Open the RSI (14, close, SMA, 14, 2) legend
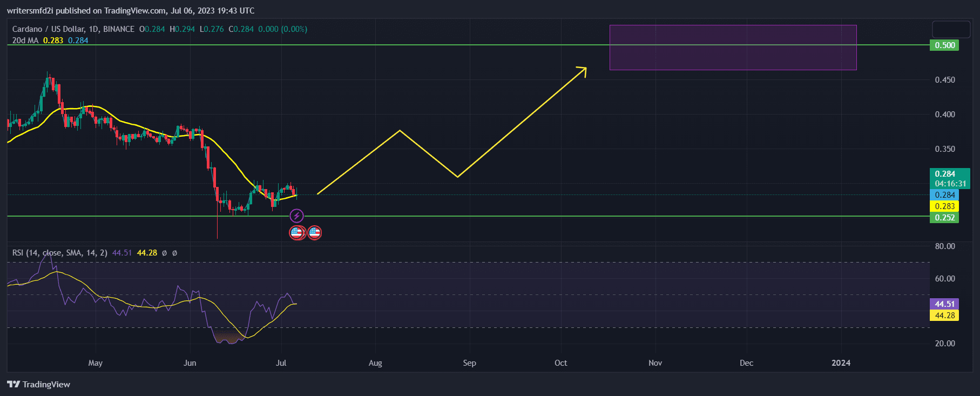 click(x=59, y=253)
